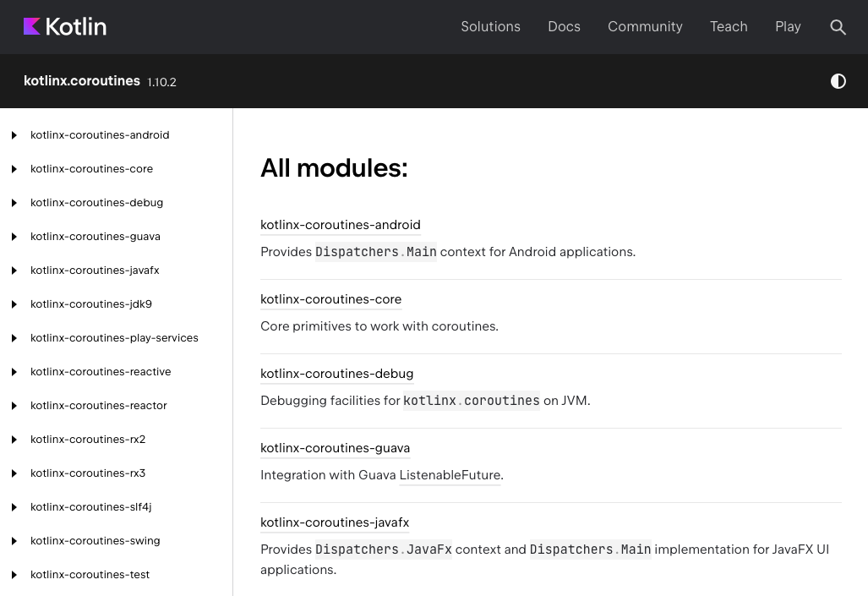Select kotlinx-coroutines-play-services in sidebar
Screen dimensions: 868x596
(x=114, y=338)
